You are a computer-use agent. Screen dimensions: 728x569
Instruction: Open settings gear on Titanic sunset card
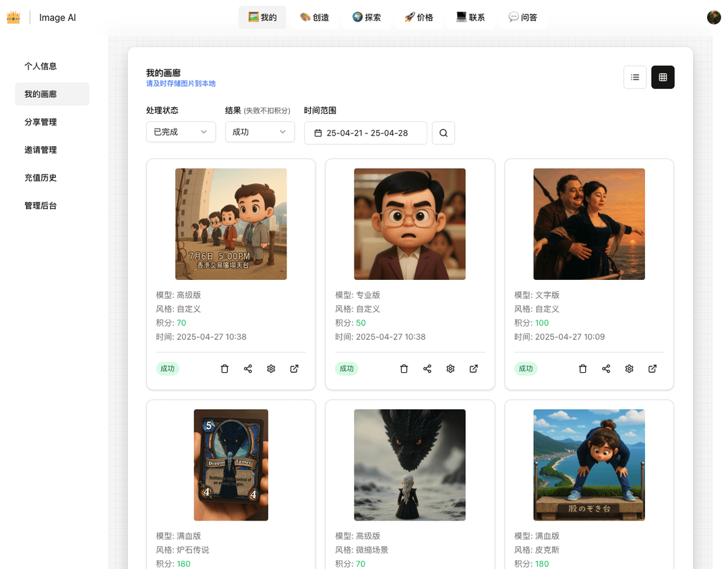(x=629, y=369)
